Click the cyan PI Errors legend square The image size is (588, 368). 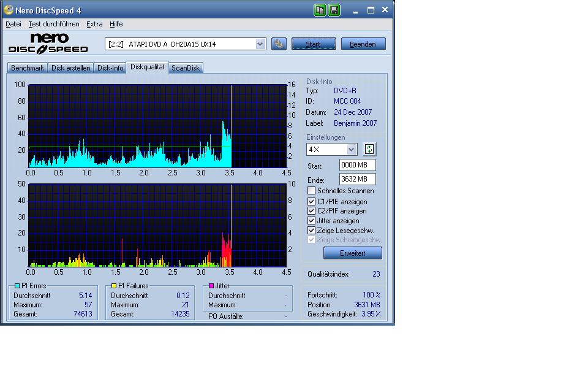click(x=17, y=286)
